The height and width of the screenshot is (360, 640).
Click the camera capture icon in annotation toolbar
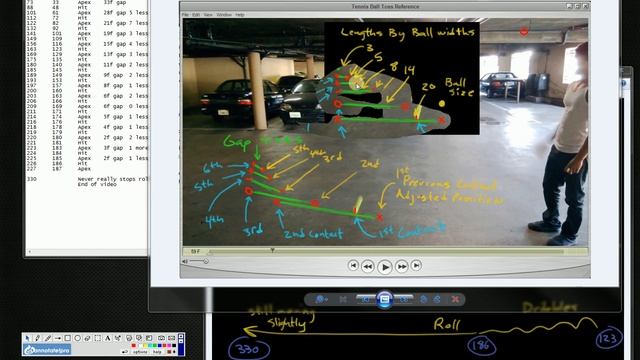point(161,338)
